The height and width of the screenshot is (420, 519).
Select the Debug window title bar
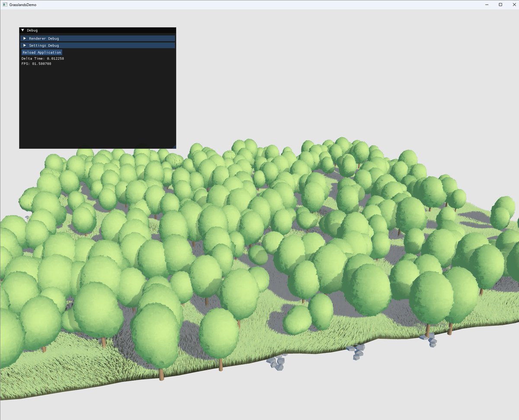[x=86, y=30]
